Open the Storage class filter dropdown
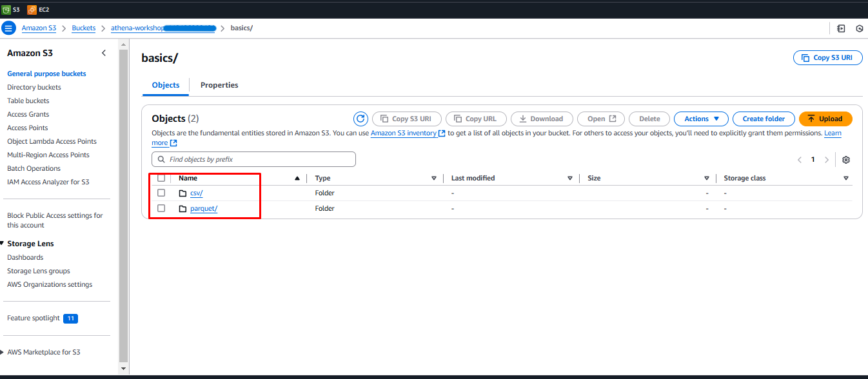Screen dimensions: 868x379 point(845,177)
